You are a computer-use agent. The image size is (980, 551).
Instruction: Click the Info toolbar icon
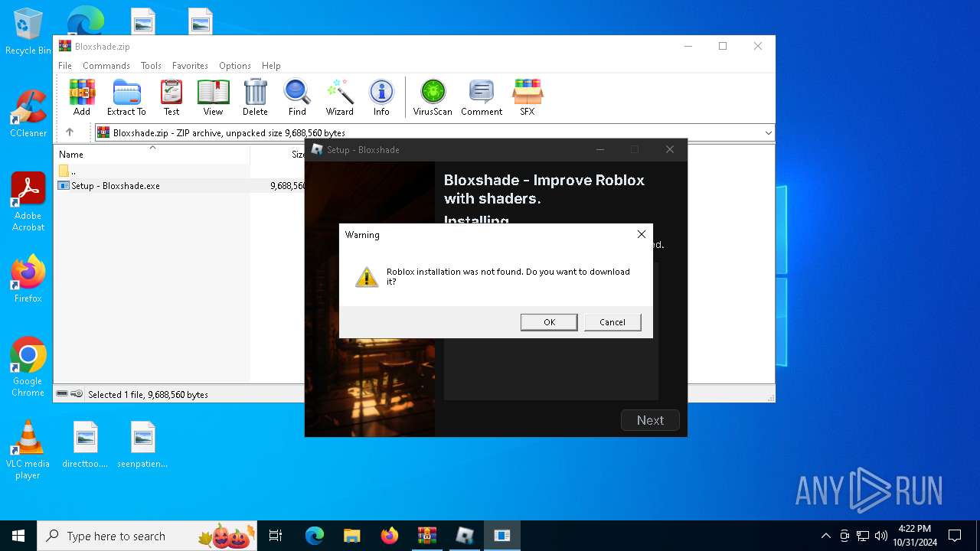(x=381, y=97)
